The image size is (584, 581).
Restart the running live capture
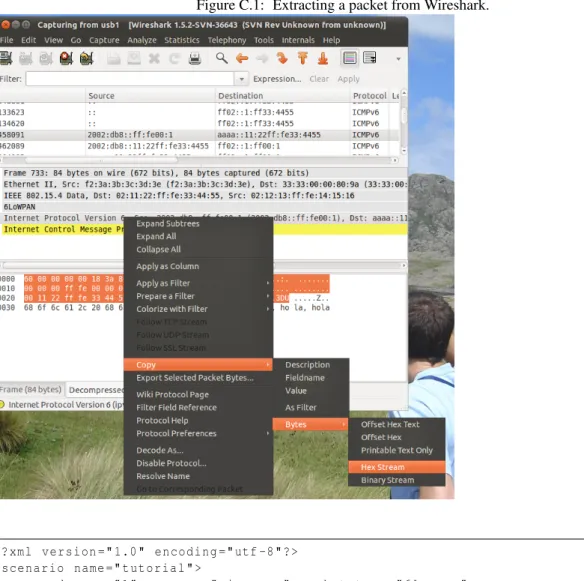tap(86, 58)
